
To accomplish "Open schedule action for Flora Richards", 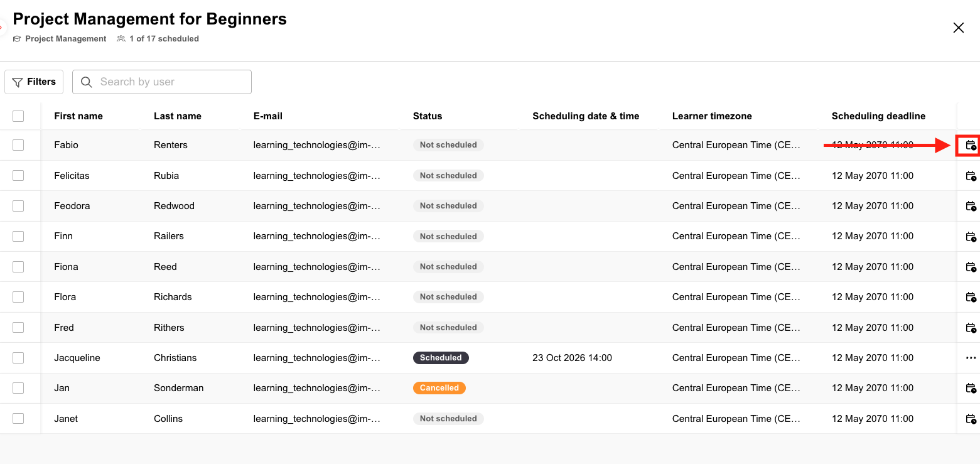I will pyautogui.click(x=971, y=297).
